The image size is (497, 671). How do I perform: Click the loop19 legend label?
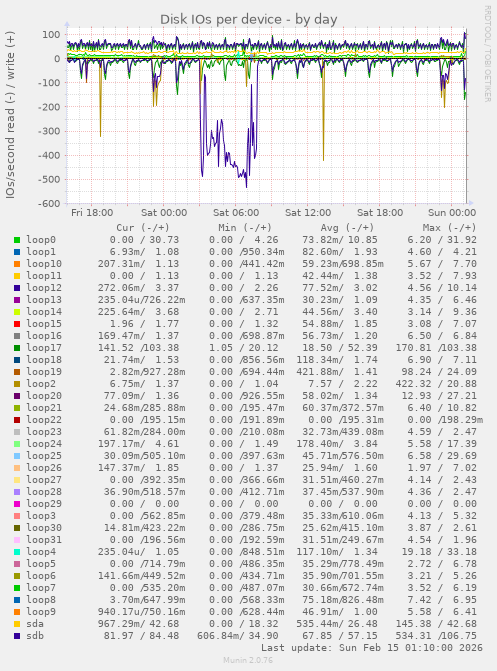pos(44,372)
